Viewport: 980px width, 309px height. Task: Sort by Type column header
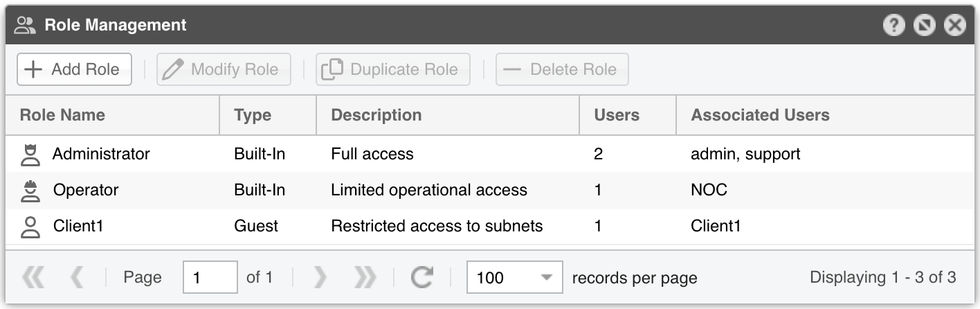(x=268, y=115)
